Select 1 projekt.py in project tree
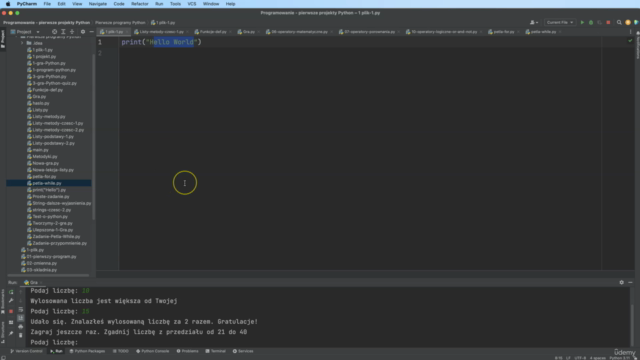The height and width of the screenshot is (360, 640). tap(44, 56)
